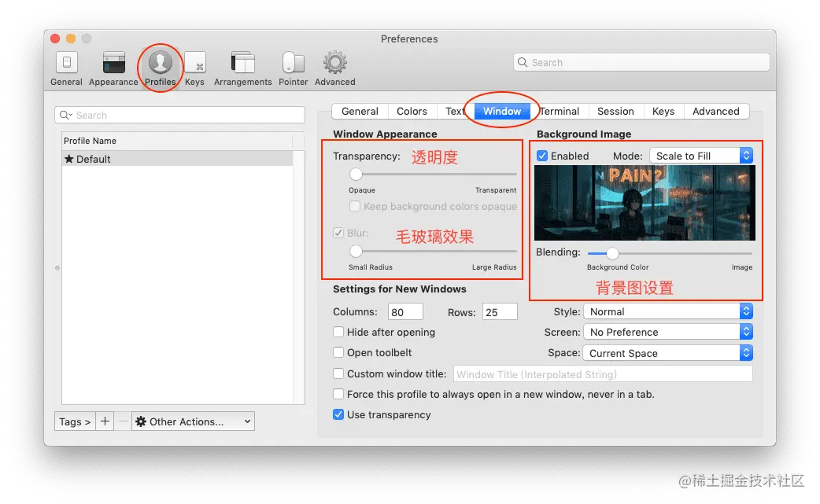This screenshot has width=820, height=504.
Task: Click the profile list Search field
Action: coord(180,115)
